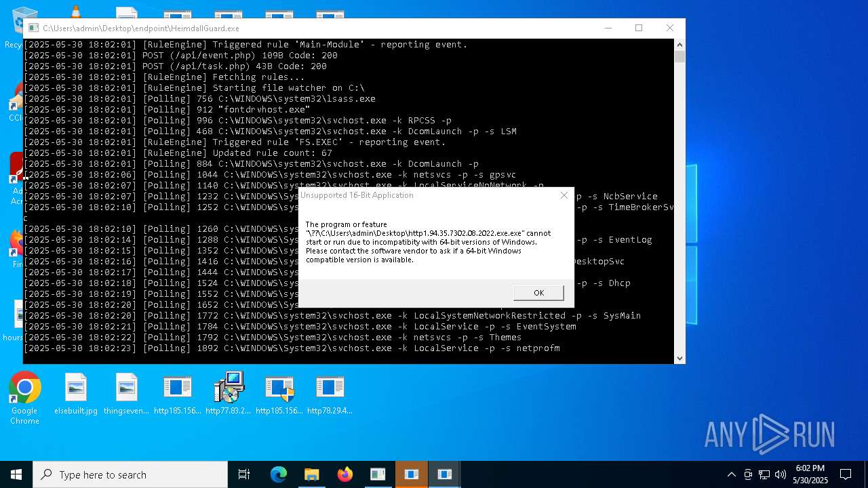Click the log line 'POST (/api/event.php) 109B Code: 200'
Viewport: 868px width, 488px height.
click(180, 56)
